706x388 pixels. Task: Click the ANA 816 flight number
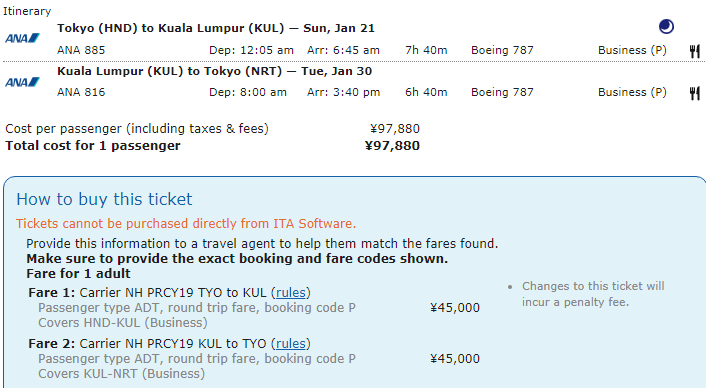(81, 92)
